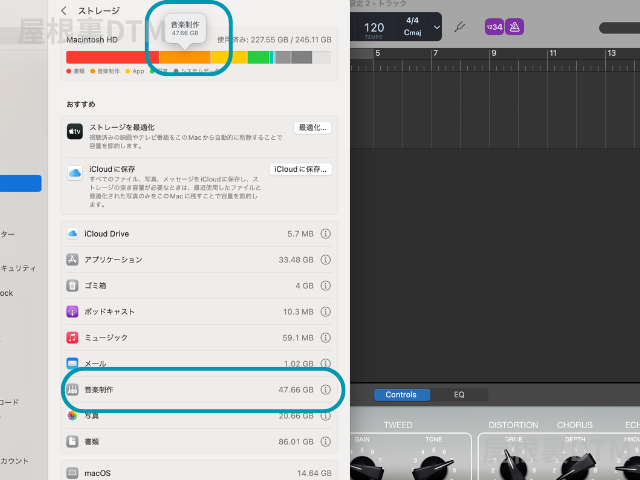Click the Tweed TONE knob

pos(433,467)
